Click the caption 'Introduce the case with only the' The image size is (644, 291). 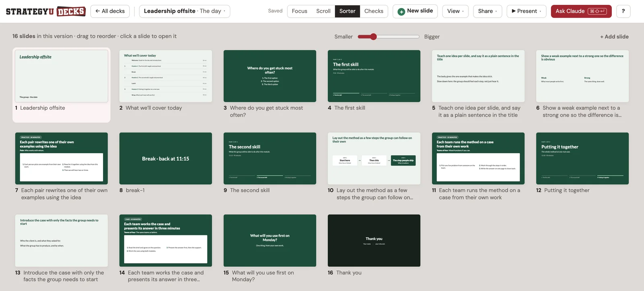[64, 276]
